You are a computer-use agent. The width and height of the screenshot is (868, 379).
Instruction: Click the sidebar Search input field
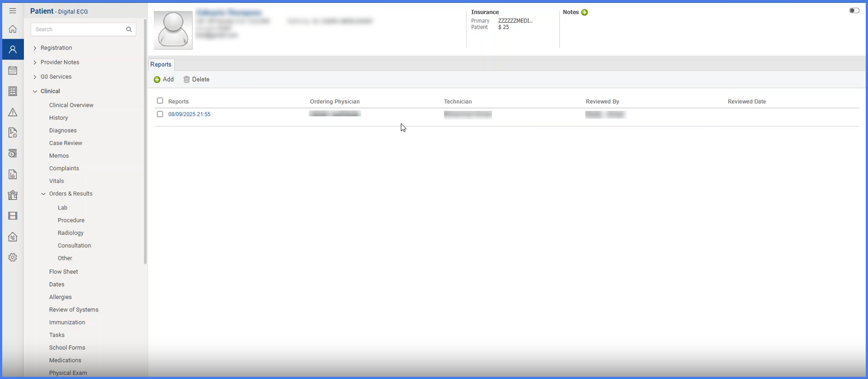click(x=78, y=29)
